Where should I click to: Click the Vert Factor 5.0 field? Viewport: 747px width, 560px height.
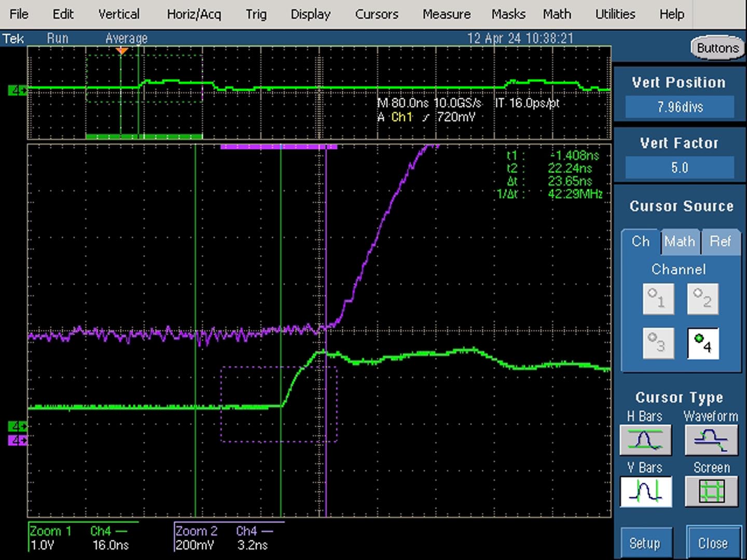click(x=680, y=168)
